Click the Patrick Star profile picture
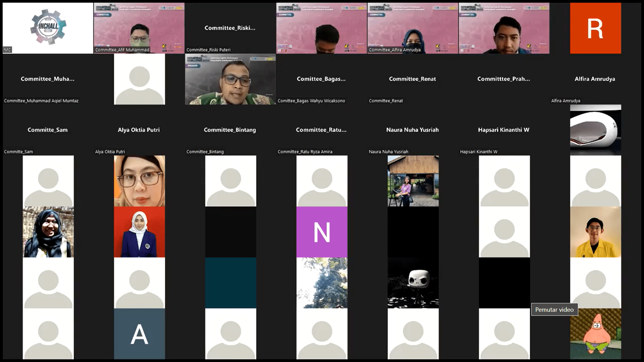The image size is (644, 362). [595, 334]
